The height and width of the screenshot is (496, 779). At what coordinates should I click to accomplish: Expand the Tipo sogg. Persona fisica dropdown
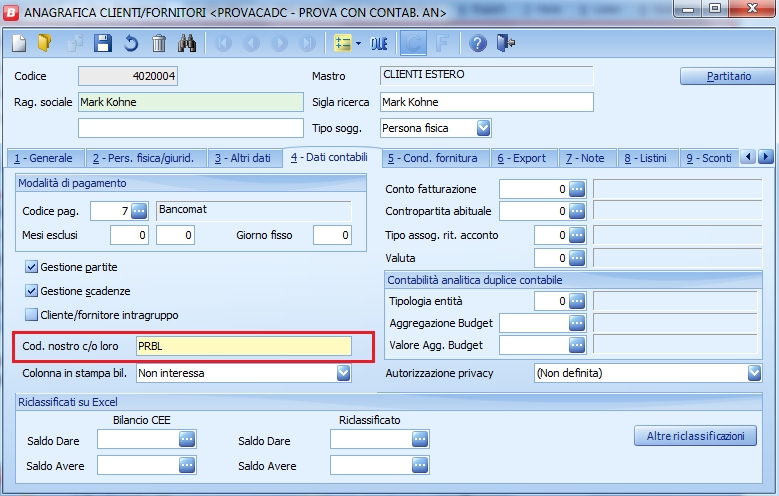483,128
